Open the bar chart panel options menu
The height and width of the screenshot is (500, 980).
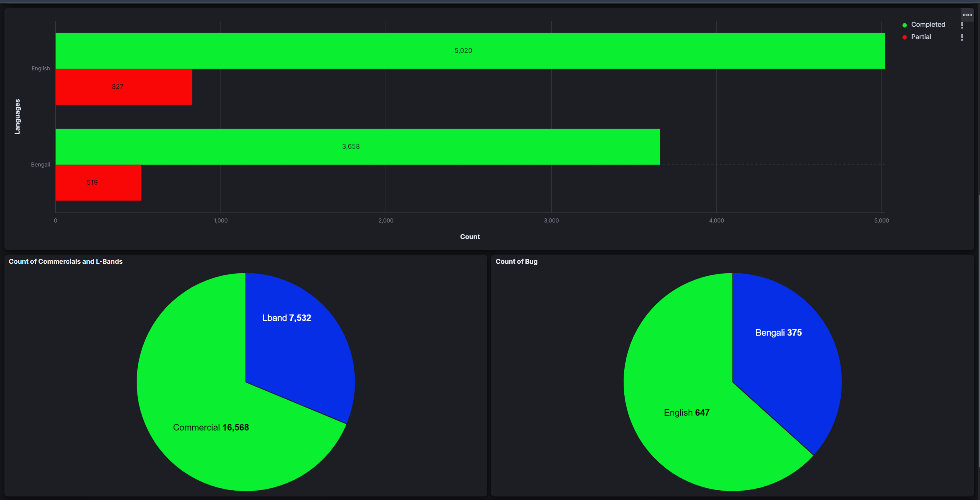pyautogui.click(x=967, y=15)
